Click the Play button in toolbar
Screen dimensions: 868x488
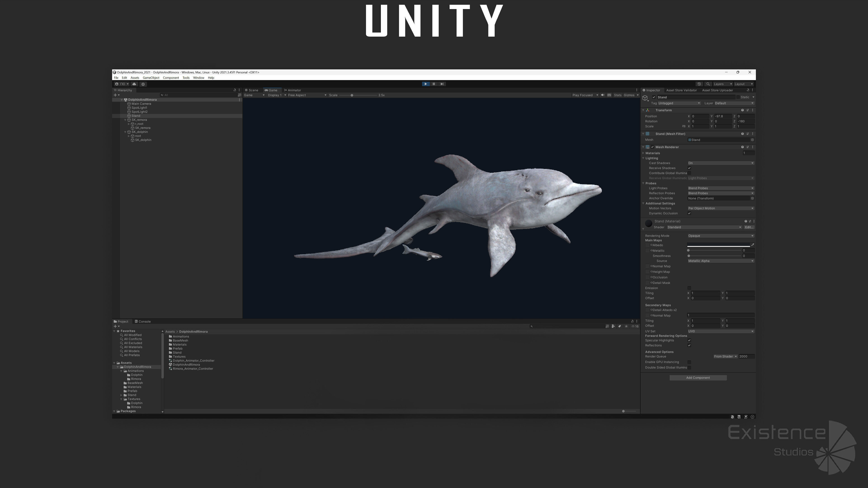click(x=426, y=84)
